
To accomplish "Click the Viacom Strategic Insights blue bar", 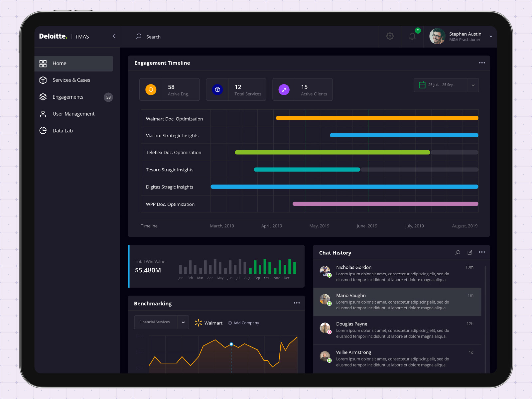I will click(404, 135).
